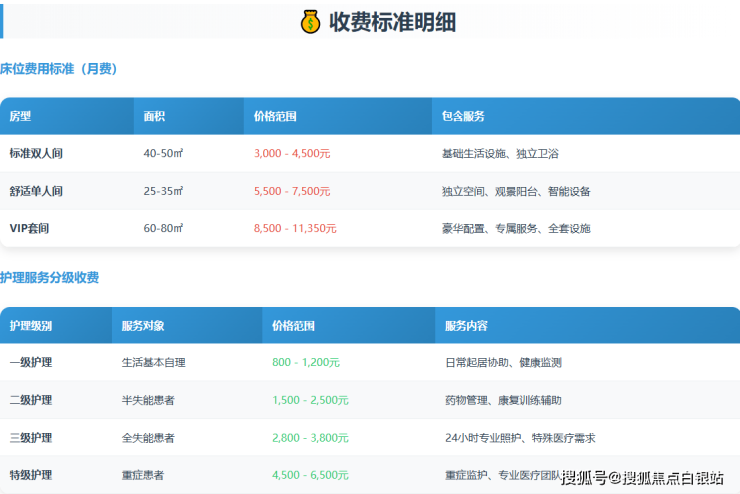Click the 面积 column header
Image resolution: width=740 pixels, height=494 pixels.
(154, 116)
